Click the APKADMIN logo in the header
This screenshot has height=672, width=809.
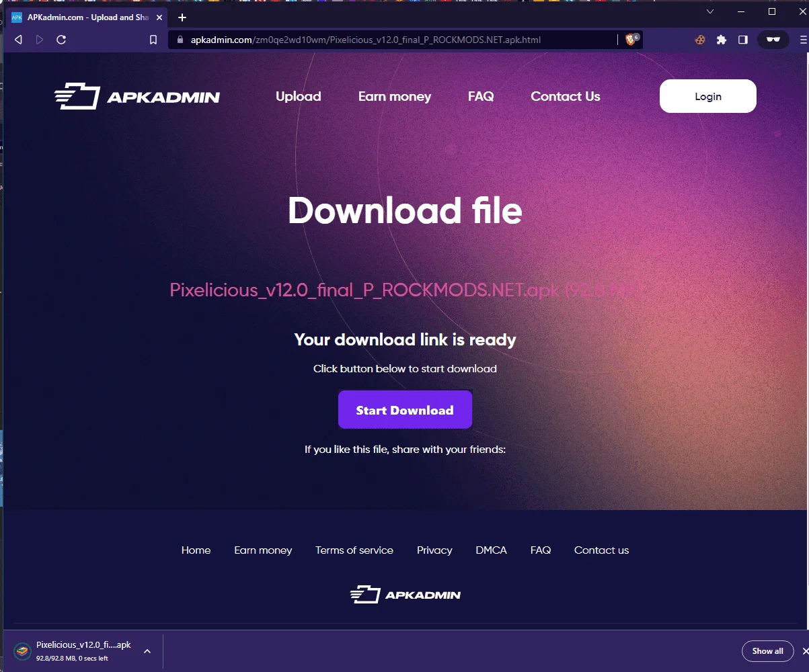(x=137, y=97)
